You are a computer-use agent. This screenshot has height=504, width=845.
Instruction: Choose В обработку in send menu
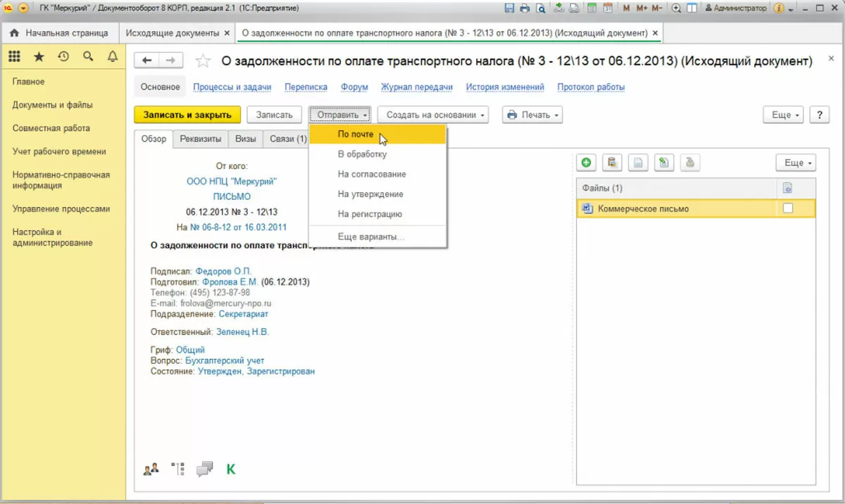tap(377, 154)
